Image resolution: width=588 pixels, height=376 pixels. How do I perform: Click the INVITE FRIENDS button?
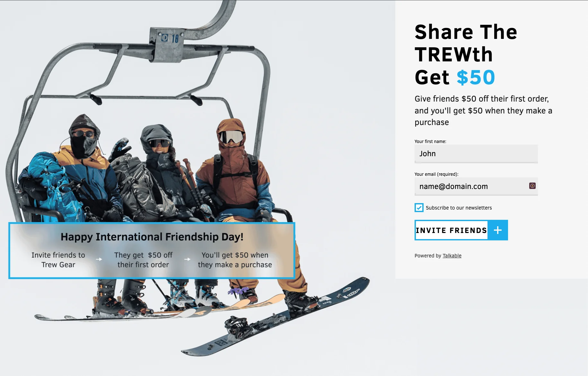click(x=461, y=230)
